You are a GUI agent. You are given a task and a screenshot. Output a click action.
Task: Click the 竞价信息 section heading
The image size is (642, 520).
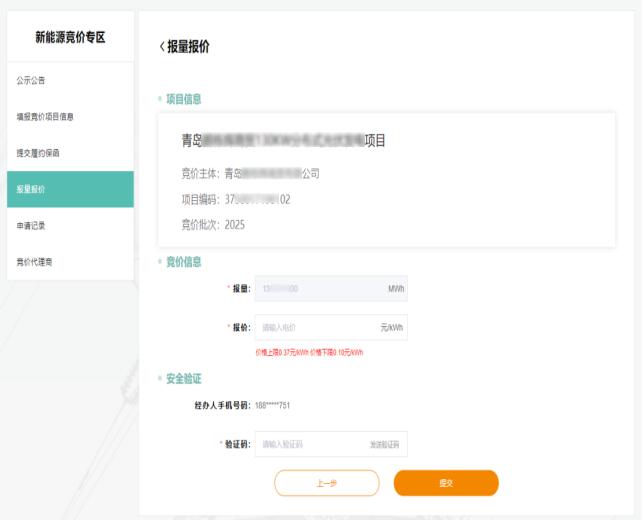click(183, 262)
